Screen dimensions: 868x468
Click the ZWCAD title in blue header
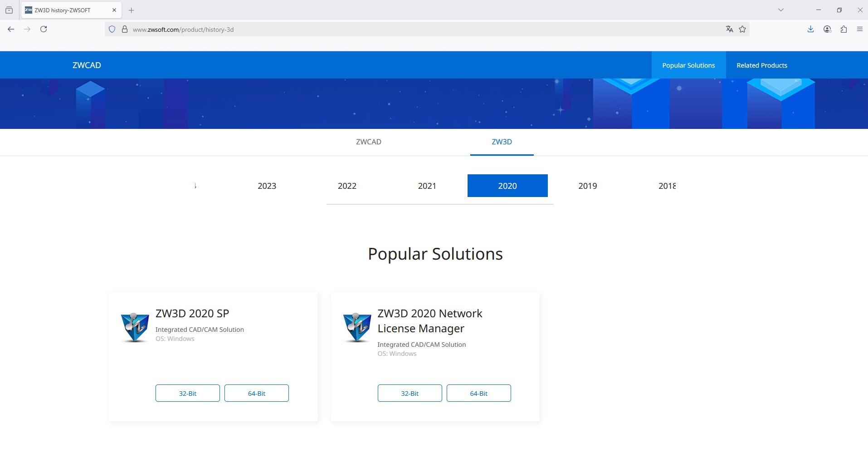(x=87, y=65)
